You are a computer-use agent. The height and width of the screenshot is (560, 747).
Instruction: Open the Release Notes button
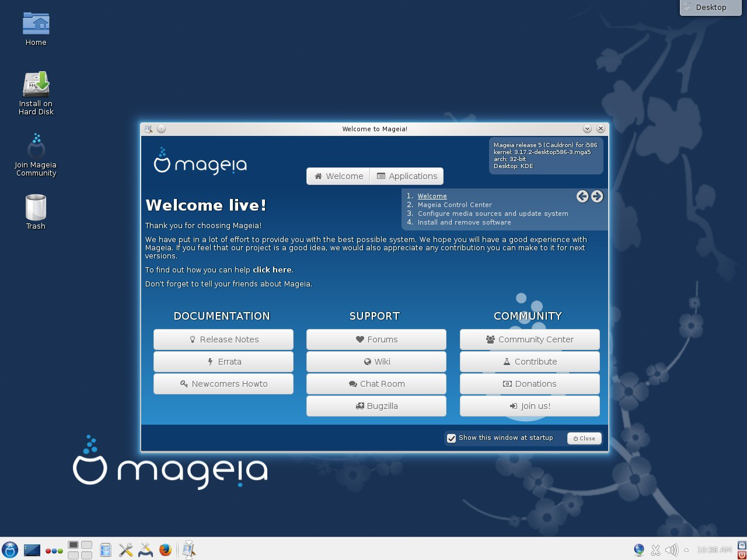[224, 339]
